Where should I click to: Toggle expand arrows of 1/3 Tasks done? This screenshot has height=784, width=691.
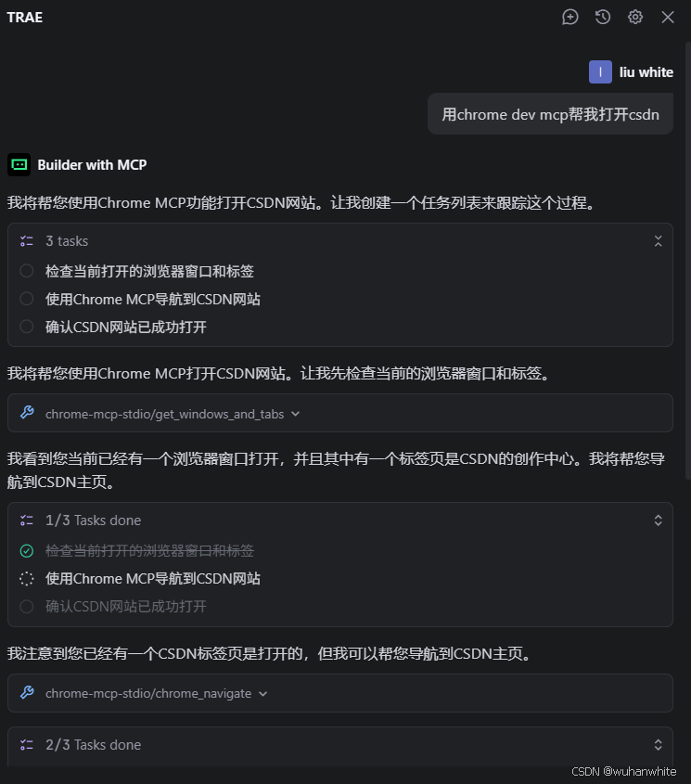pyautogui.click(x=658, y=521)
